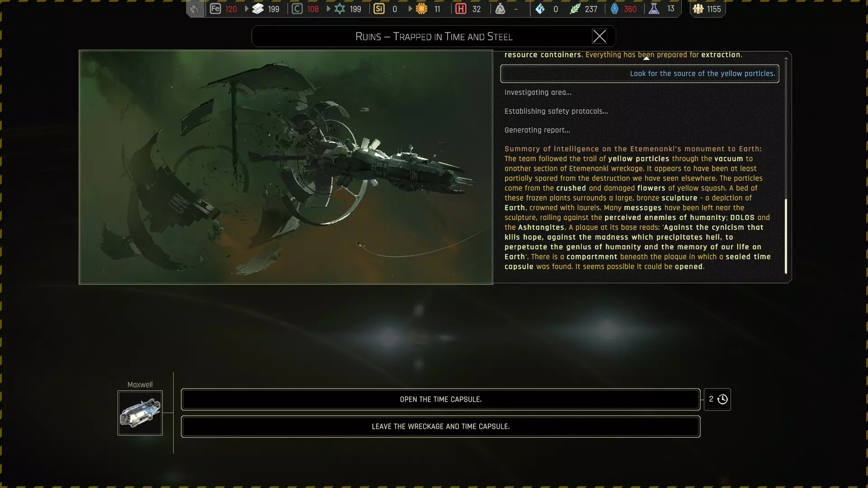Select the blue cryopod figure icon
The image size is (868, 488).
tap(614, 9)
